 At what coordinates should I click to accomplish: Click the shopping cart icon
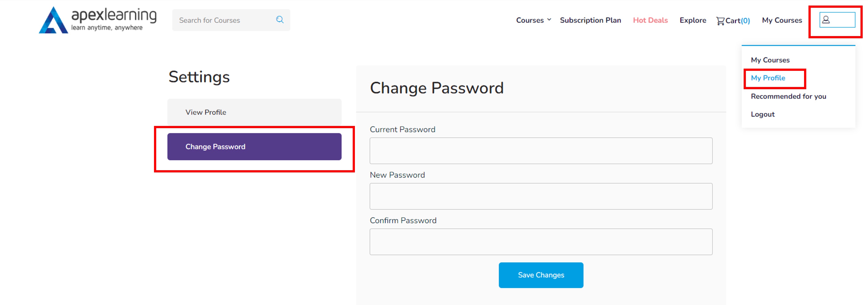720,21
